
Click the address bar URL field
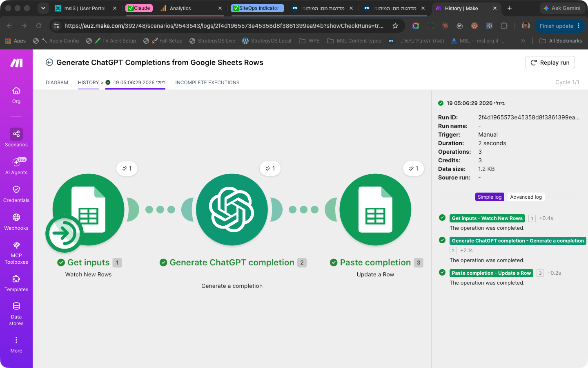pos(224,26)
